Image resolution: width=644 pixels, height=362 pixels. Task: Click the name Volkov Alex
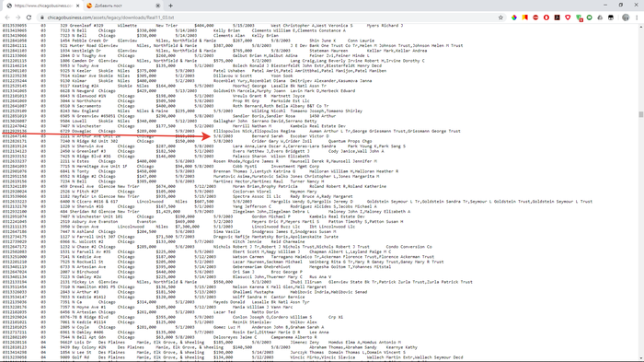(304, 322)
